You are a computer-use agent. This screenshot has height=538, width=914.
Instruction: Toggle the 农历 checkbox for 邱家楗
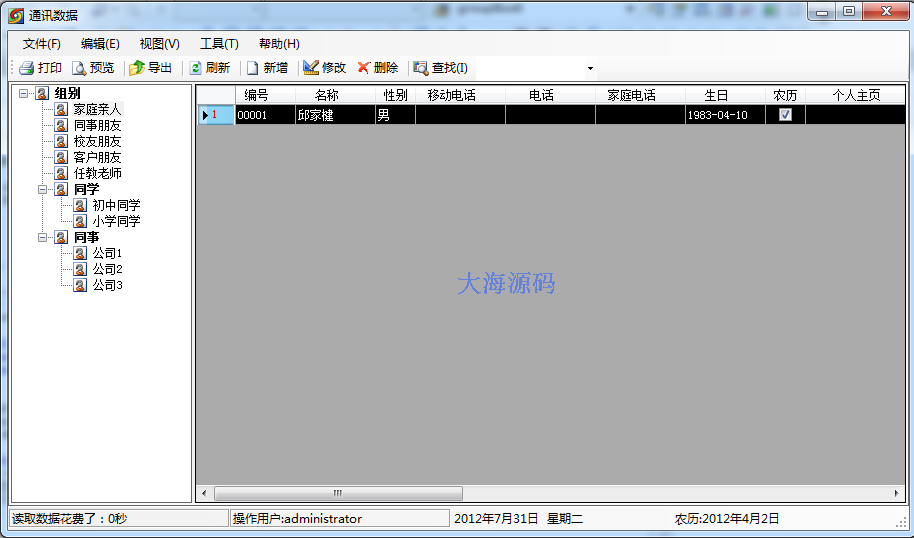click(x=785, y=115)
